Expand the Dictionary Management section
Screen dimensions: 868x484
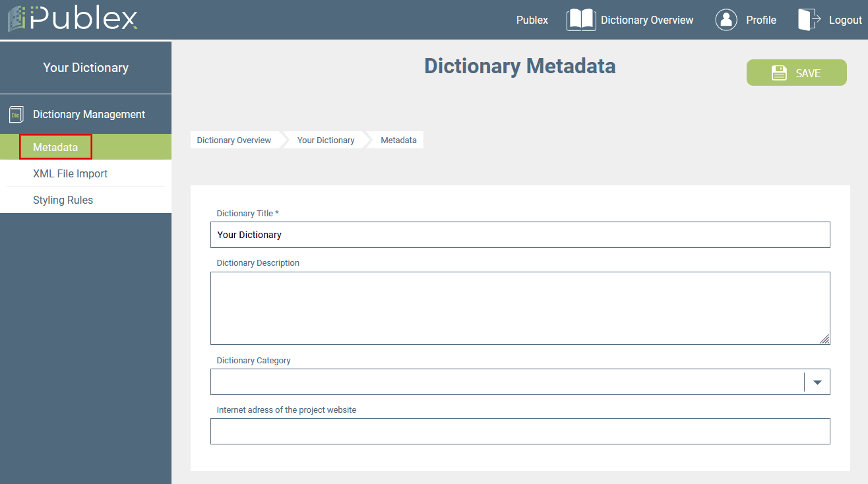pyautogui.click(x=88, y=114)
